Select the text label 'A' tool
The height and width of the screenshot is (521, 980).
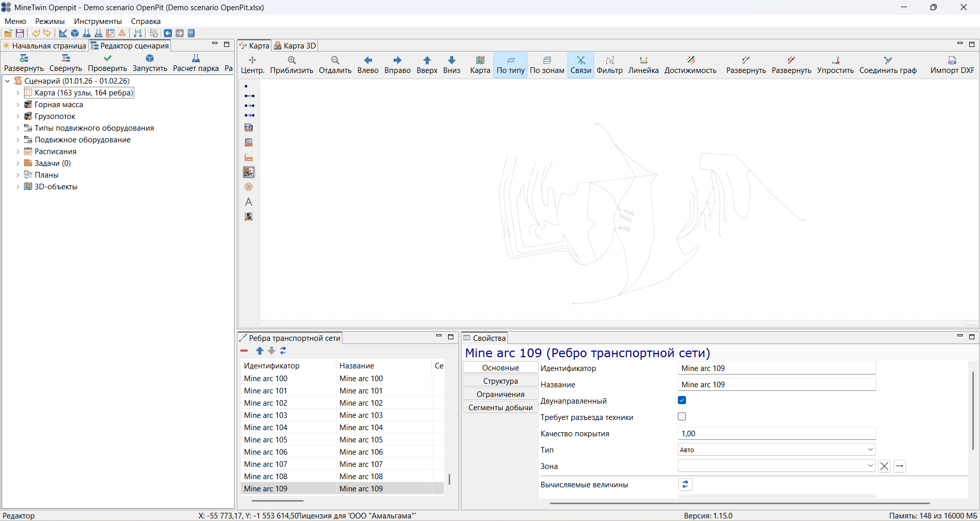point(249,202)
